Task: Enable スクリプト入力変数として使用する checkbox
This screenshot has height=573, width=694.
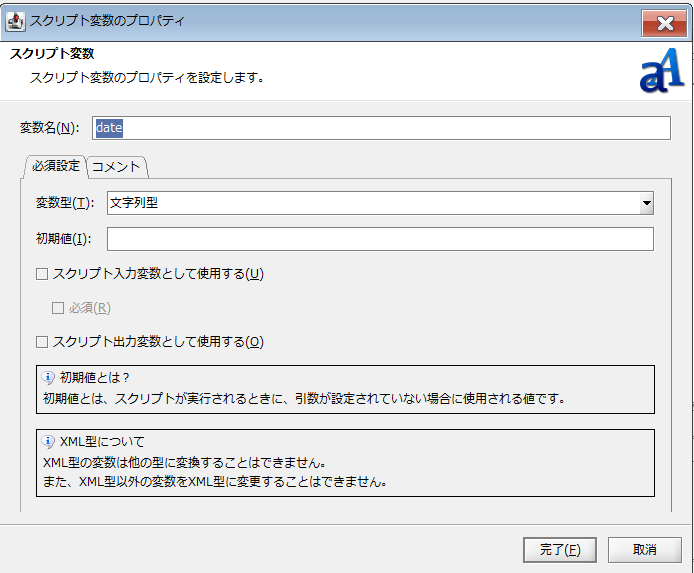Action: 42,274
